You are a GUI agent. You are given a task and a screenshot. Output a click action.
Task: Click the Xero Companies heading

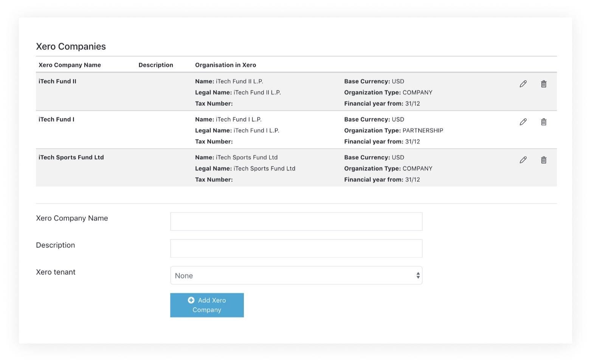pyautogui.click(x=71, y=46)
